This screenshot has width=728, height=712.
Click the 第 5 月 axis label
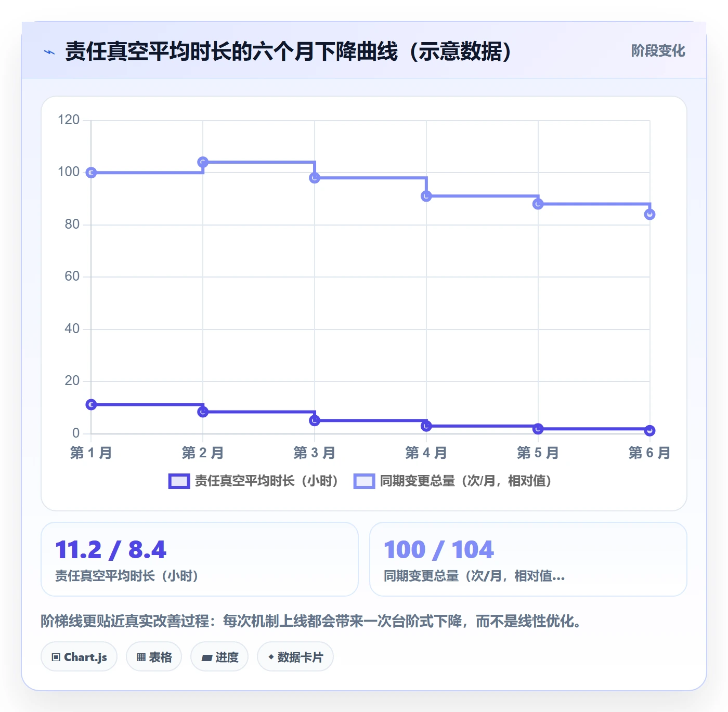[x=538, y=453]
